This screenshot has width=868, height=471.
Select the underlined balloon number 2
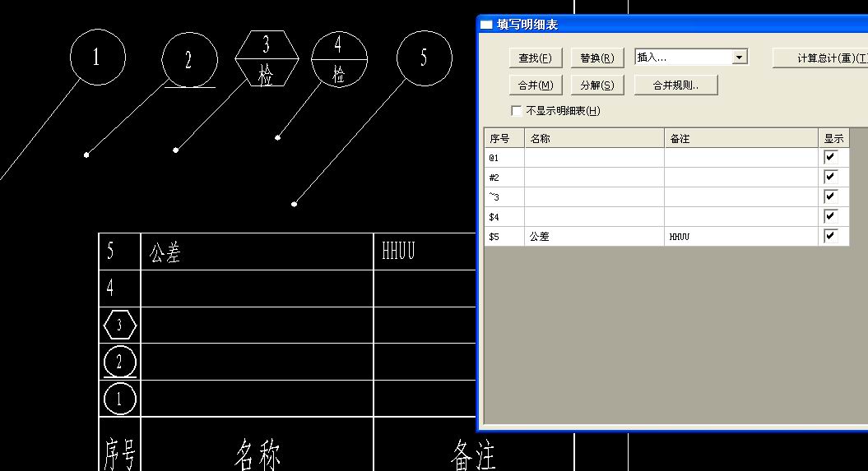pos(189,61)
